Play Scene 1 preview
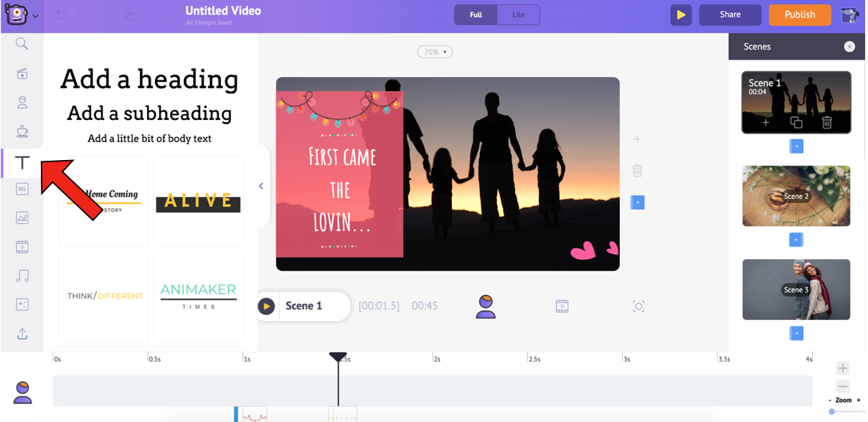 tap(266, 306)
